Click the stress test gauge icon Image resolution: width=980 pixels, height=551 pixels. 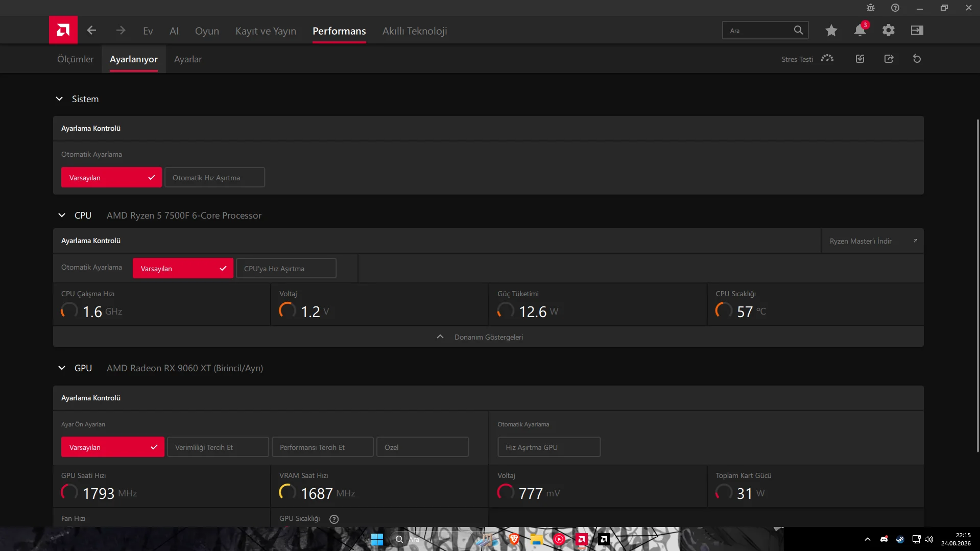point(827,59)
